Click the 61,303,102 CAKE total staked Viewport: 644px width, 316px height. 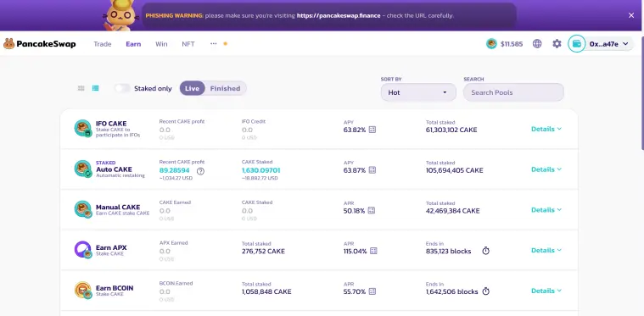(451, 130)
